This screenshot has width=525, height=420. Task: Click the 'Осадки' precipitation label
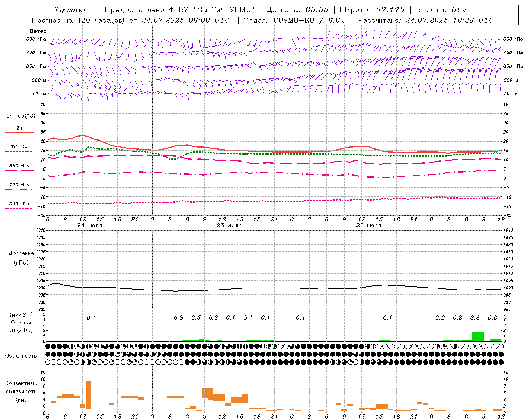(x=21, y=322)
